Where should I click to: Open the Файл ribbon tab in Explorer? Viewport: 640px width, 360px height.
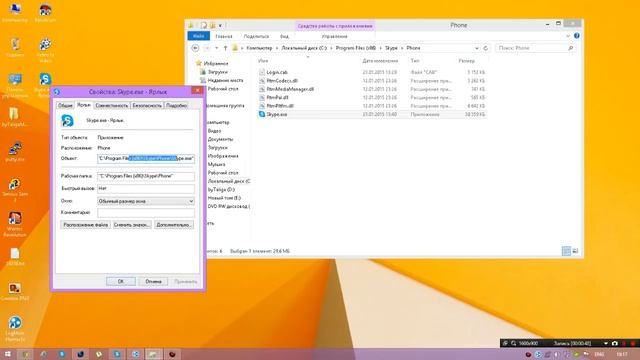[198, 36]
